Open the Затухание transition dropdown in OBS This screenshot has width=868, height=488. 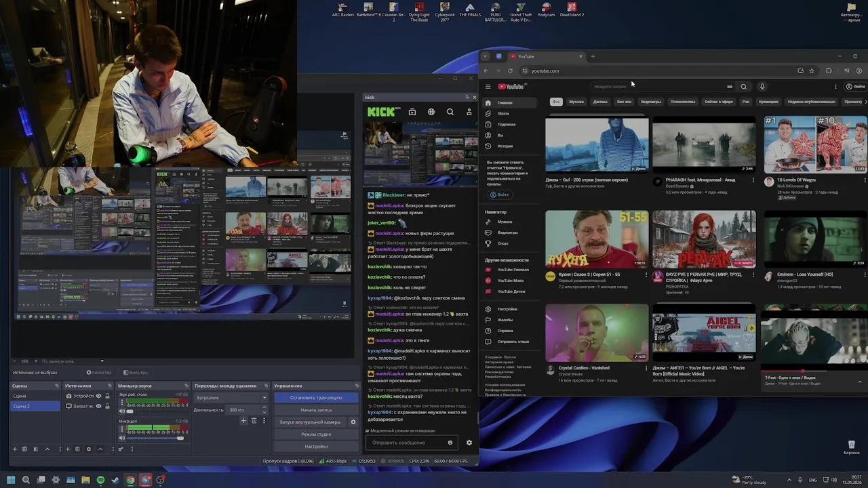click(231, 398)
